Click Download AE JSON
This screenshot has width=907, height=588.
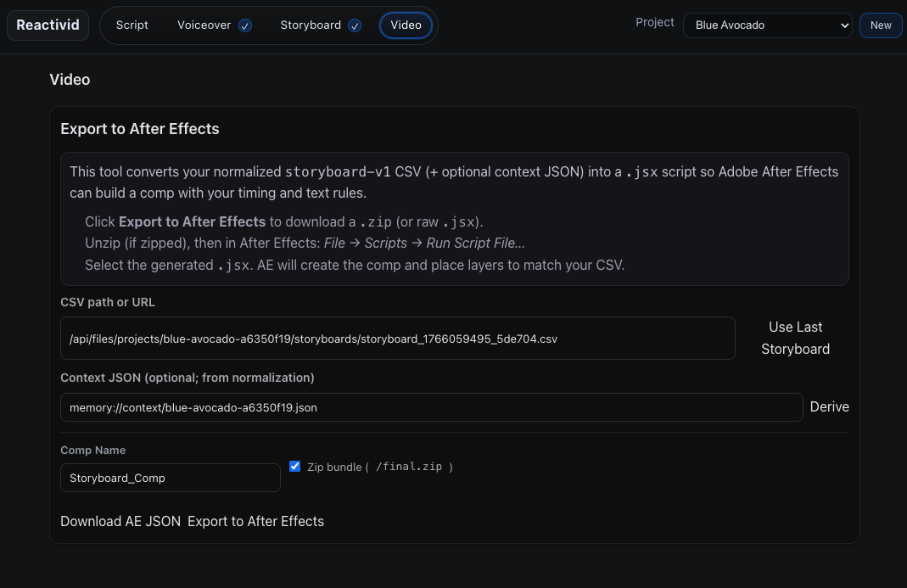click(120, 521)
